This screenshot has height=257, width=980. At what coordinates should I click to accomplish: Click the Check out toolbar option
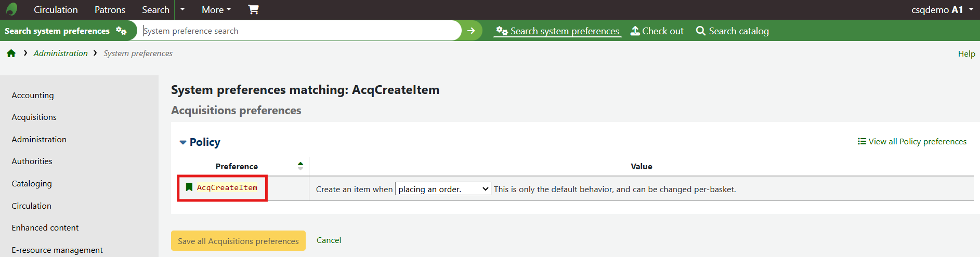(657, 31)
